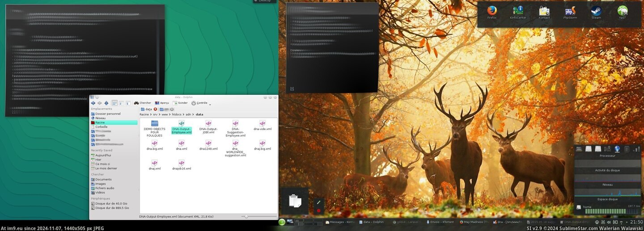Click the 21:50 clock in the panel
644x231 pixels.
pyautogui.click(x=636, y=222)
